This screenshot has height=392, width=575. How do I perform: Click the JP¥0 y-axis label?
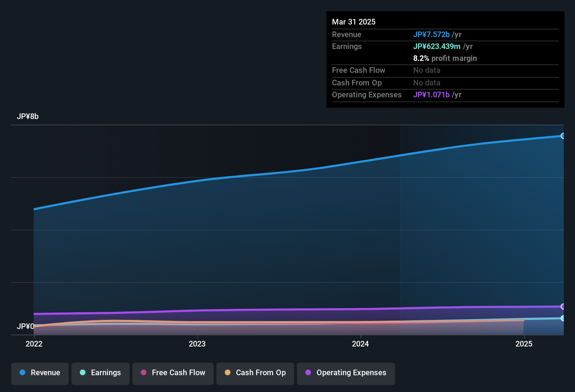pyautogui.click(x=26, y=326)
